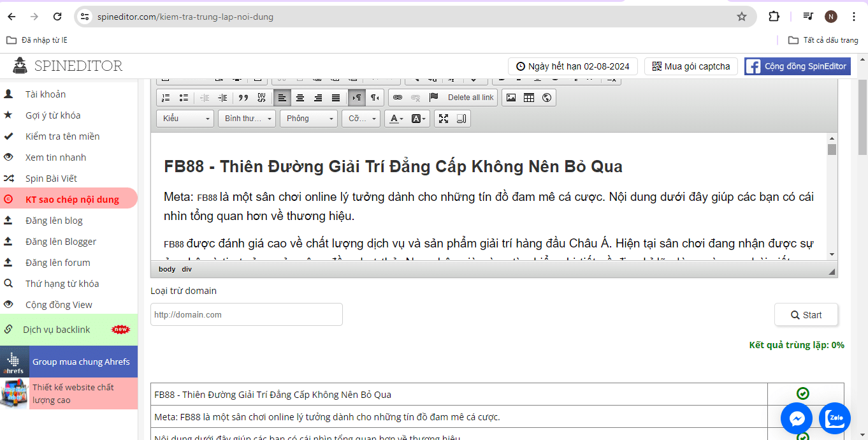Insert a numbered list in editor
868x440 pixels.
point(166,98)
